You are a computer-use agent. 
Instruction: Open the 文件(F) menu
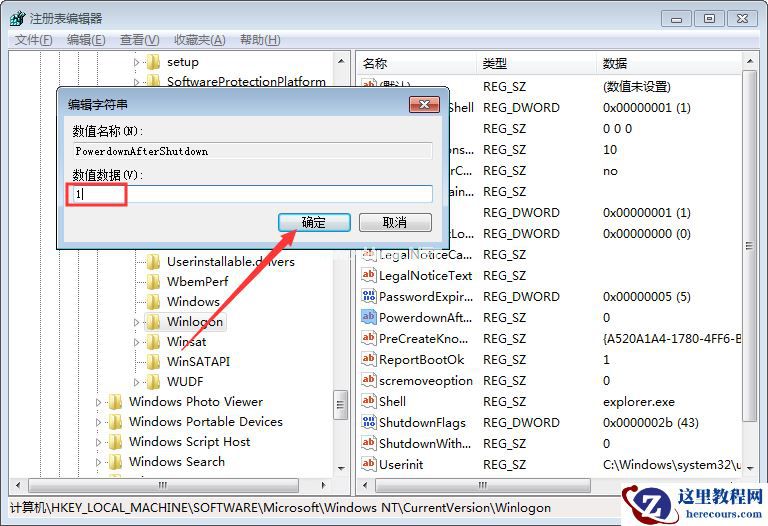[33, 40]
